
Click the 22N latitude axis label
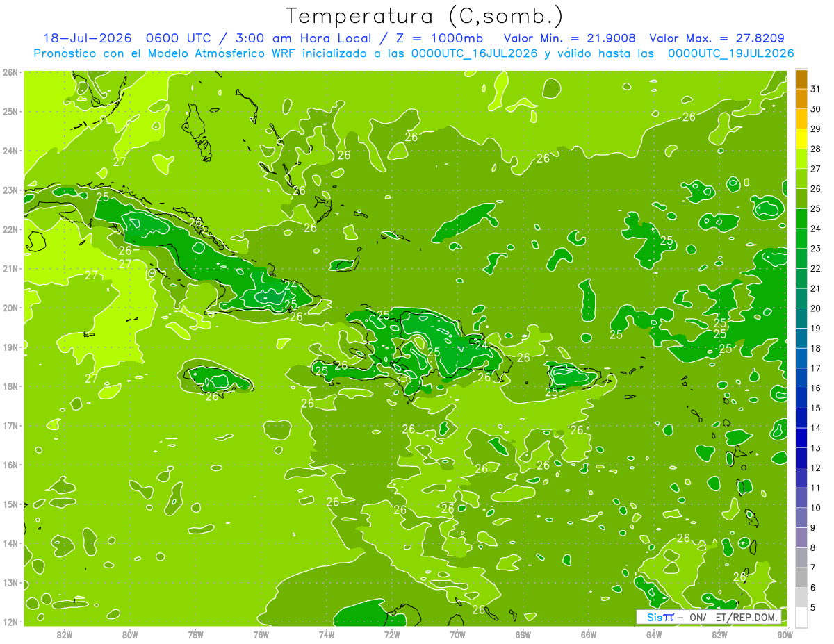pos(10,229)
